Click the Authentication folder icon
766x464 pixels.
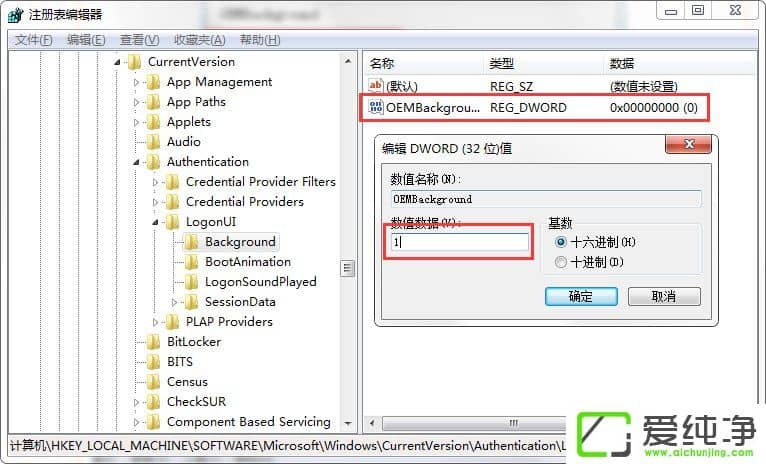pyautogui.click(x=153, y=162)
